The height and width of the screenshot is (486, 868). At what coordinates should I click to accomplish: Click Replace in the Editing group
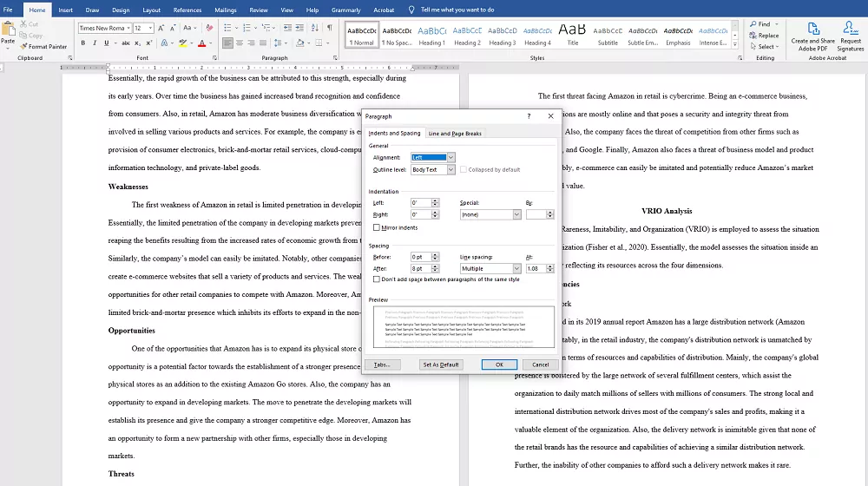click(764, 36)
